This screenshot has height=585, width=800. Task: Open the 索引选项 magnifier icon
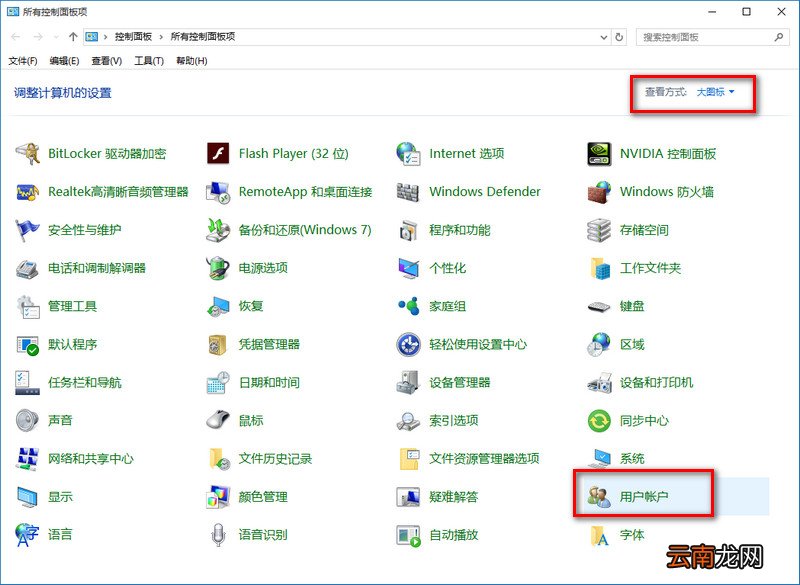coord(408,421)
